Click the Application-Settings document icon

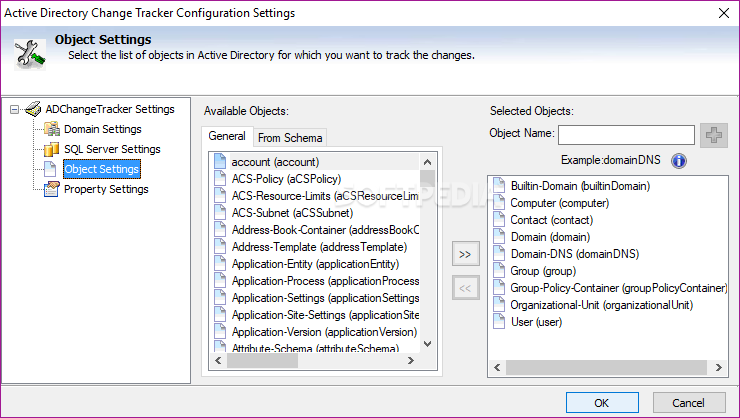point(220,297)
